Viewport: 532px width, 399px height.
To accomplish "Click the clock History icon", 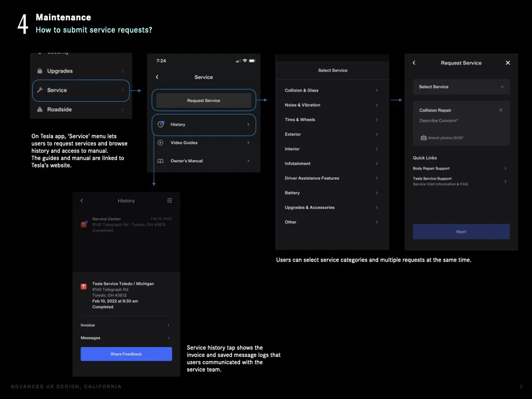I will [161, 124].
